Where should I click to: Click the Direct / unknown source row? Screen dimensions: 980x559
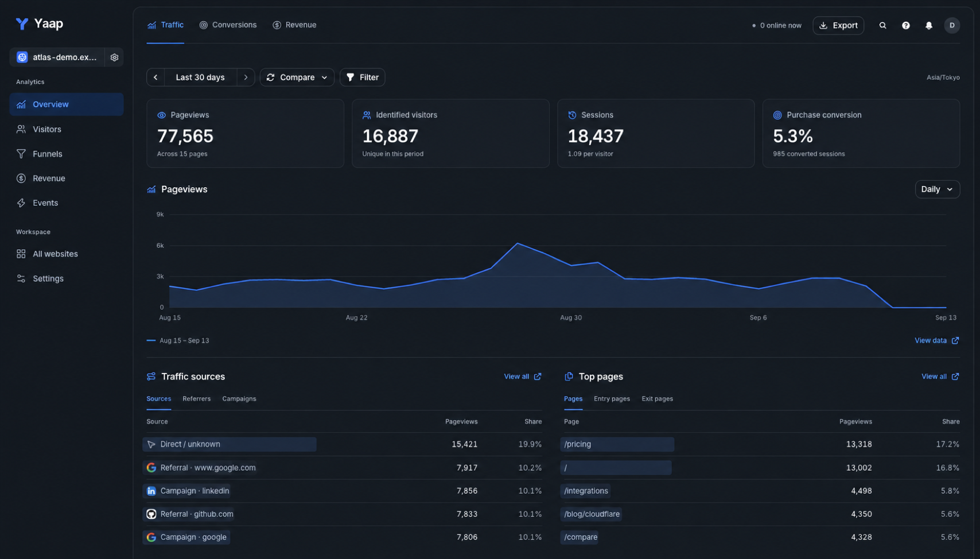[x=344, y=445]
